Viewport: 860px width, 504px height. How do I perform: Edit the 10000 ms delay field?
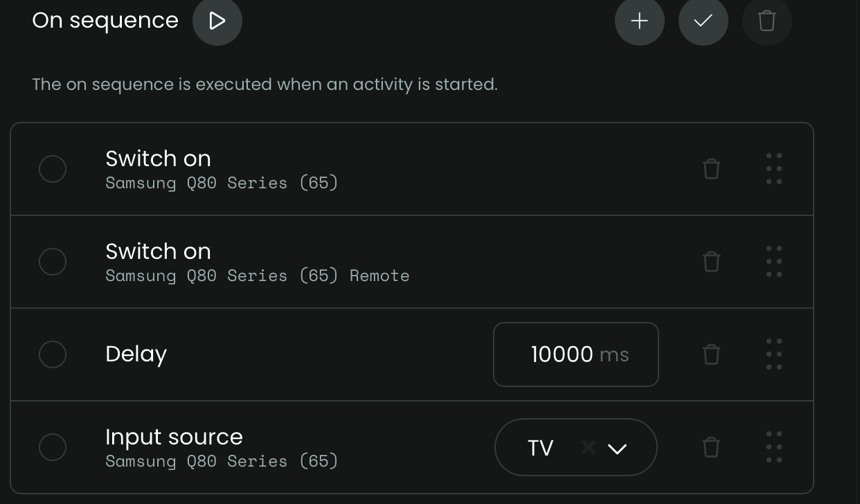pos(562,354)
